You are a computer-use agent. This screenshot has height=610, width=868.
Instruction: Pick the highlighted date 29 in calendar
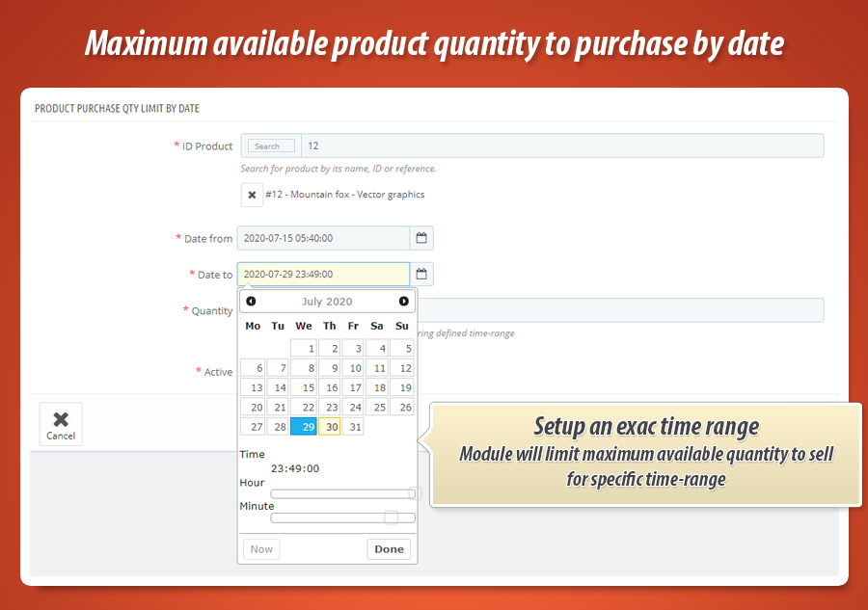tap(304, 427)
